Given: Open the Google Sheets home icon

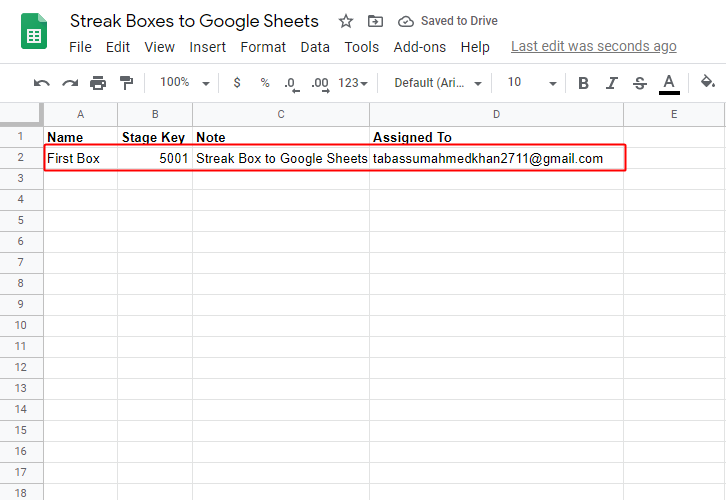Looking at the screenshot, I should pyautogui.click(x=34, y=31).
